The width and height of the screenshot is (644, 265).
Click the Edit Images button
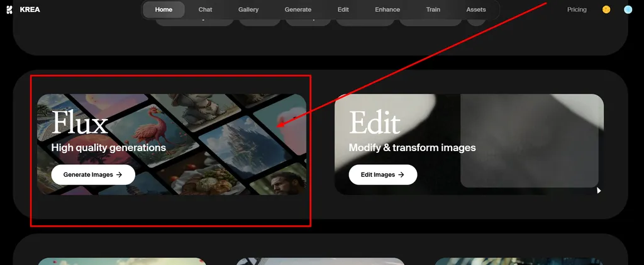pyautogui.click(x=383, y=174)
